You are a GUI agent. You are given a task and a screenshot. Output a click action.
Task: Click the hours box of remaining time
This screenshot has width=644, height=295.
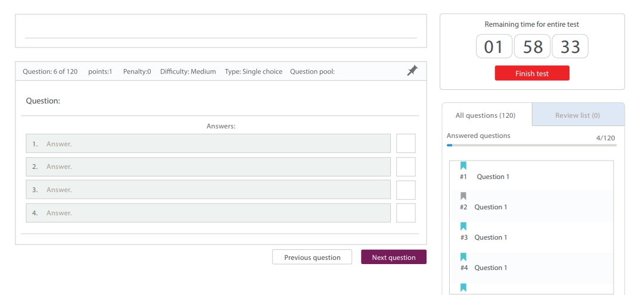(494, 46)
